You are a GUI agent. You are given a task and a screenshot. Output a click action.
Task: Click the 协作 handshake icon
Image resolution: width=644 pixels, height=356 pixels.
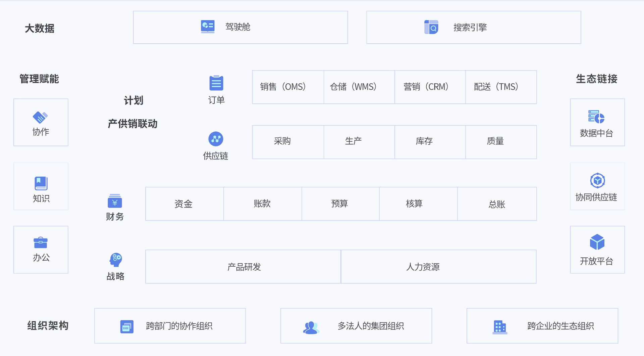(x=41, y=117)
